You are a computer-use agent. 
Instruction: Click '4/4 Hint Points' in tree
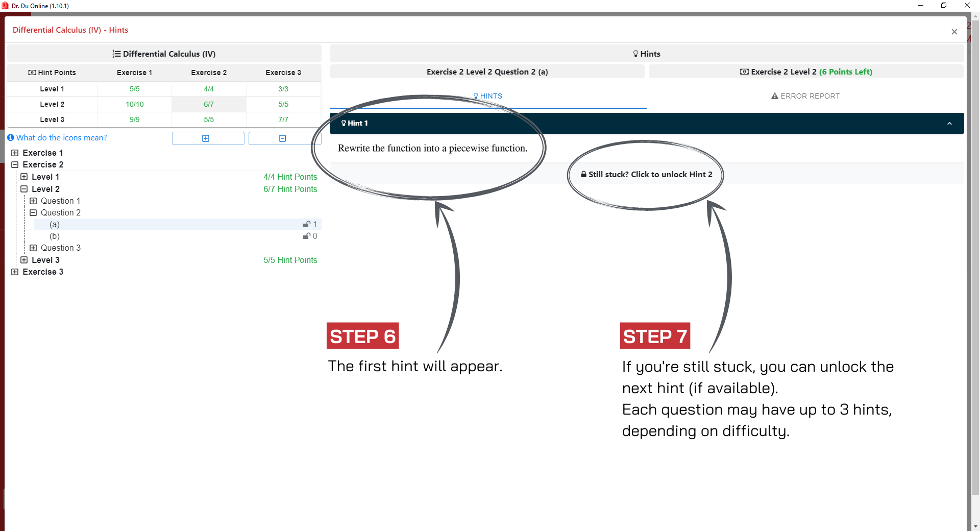point(290,177)
